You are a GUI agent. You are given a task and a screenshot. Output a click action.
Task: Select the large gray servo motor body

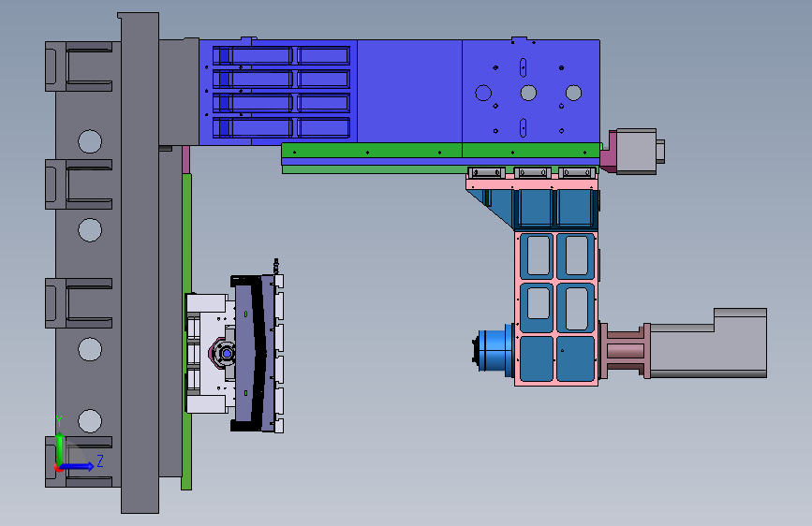708,343
